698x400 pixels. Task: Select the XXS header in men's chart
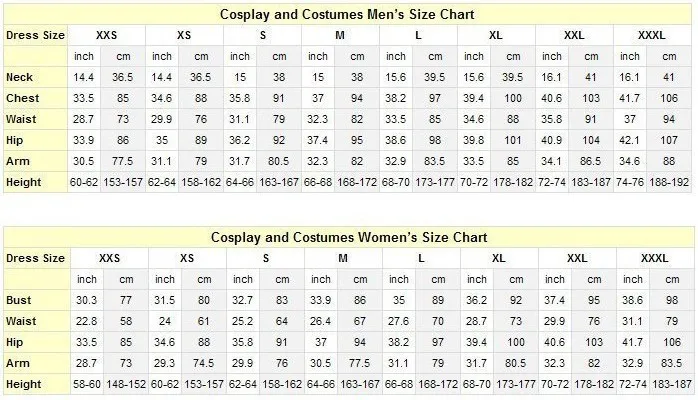[x=106, y=35]
